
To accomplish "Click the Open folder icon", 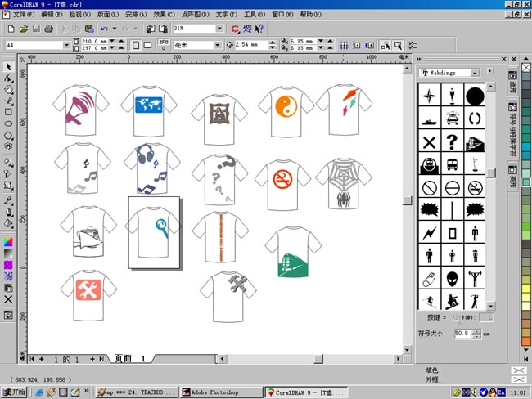I will coord(24,29).
